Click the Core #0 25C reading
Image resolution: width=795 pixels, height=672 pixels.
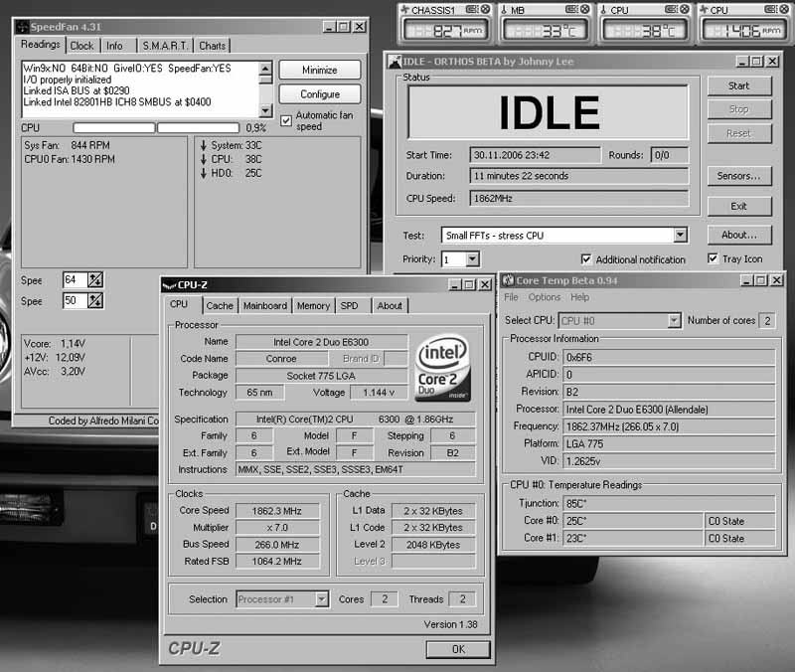tap(633, 521)
